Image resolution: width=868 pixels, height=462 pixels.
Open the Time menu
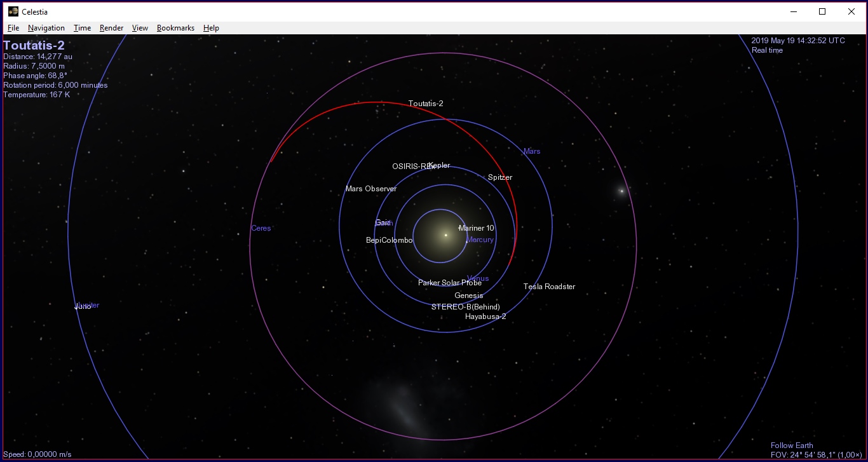click(82, 28)
